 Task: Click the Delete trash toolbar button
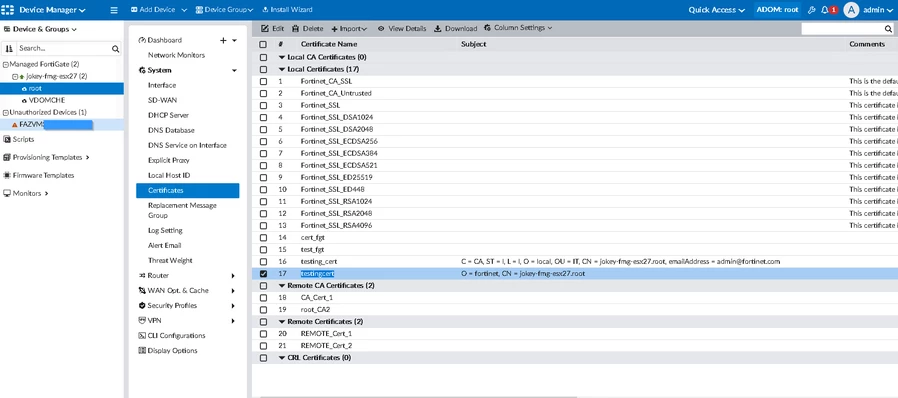click(x=308, y=28)
